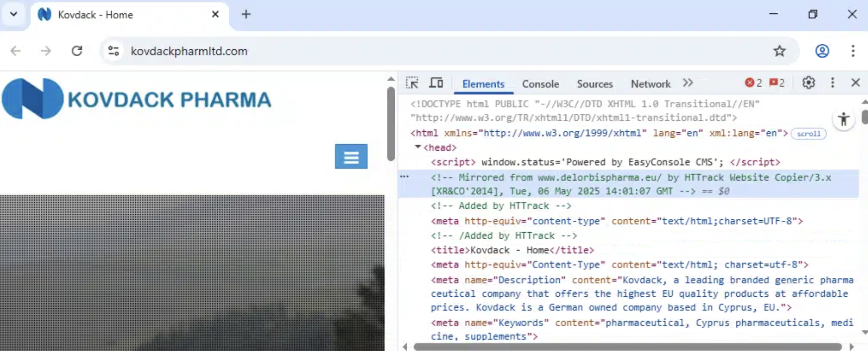Image resolution: width=868 pixels, height=351 pixels.
Task: Open a new browser tab
Action: pos(246,14)
